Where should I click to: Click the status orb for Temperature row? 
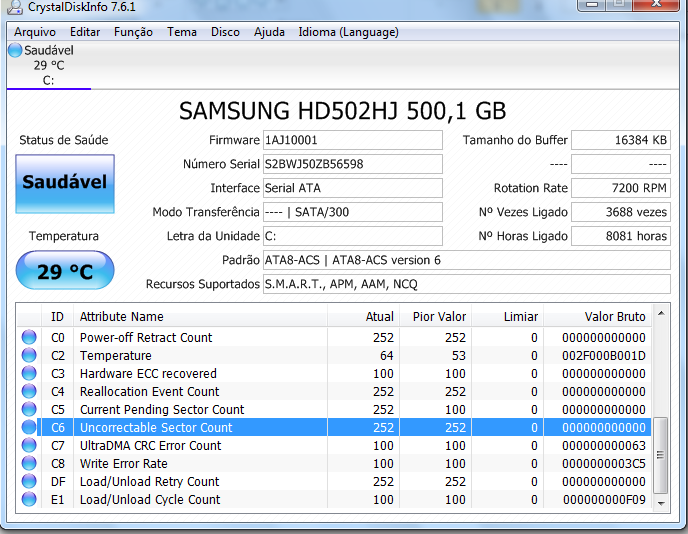29,356
